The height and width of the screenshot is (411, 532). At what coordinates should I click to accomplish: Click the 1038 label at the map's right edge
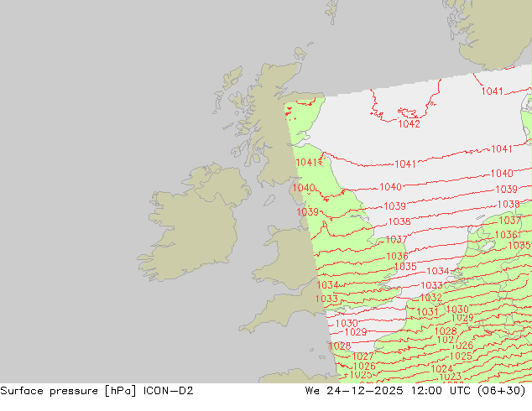pos(509,204)
